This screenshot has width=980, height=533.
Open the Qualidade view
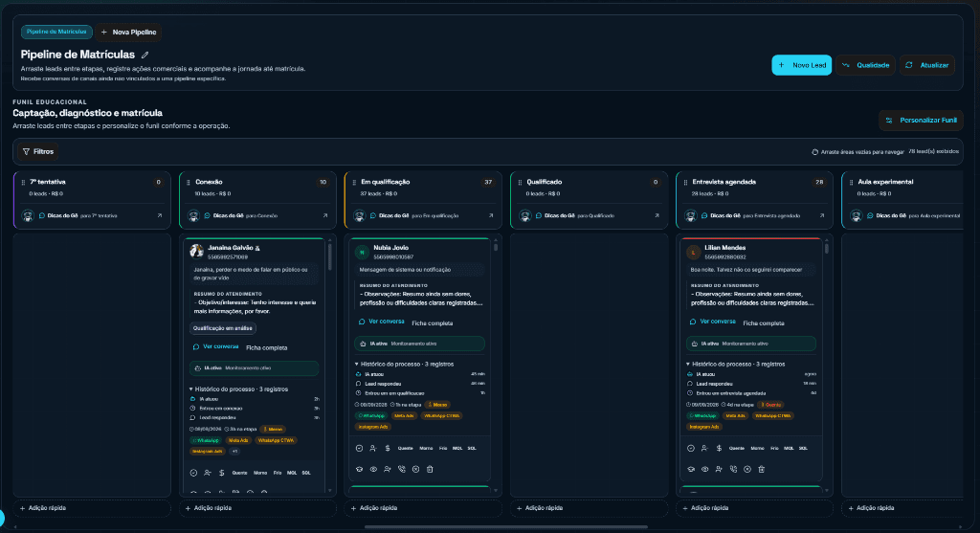click(865, 65)
